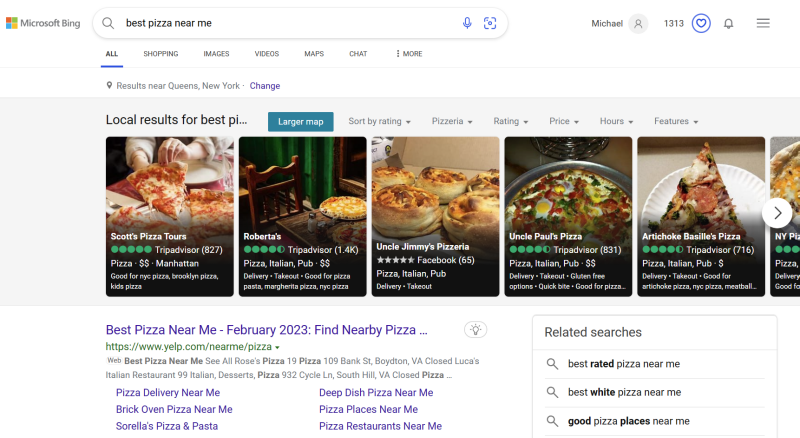Open Sort by rating dropdown
The width and height of the screenshot is (800, 438).
point(380,121)
